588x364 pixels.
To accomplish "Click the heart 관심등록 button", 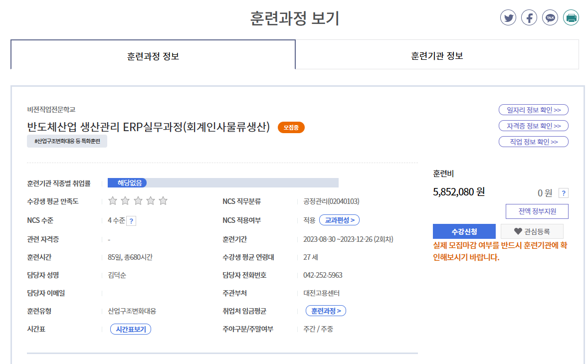I will 532,231.
